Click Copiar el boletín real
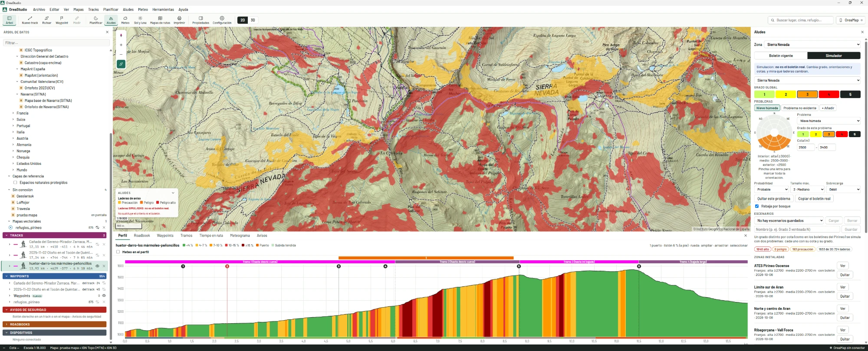The height and width of the screenshot is (351, 868). point(814,199)
